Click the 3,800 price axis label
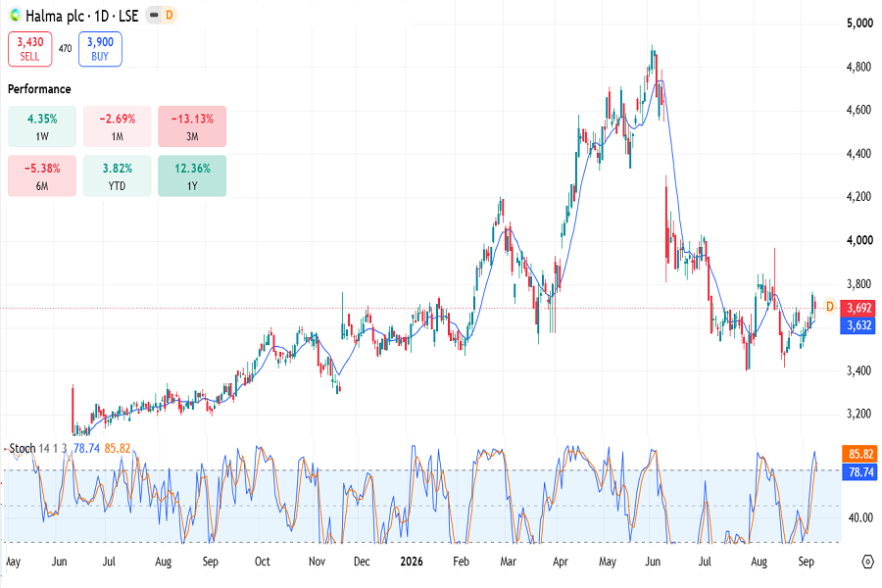Image resolution: width=882 pixels, height=588 pixels. 859,284
